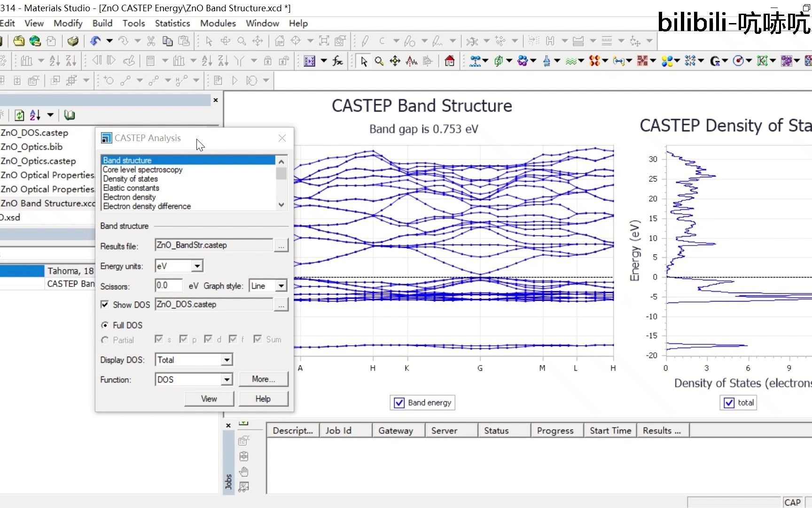This screenshot has width=812, height=508.
Task: Click the analysis list scrollbar down arrow
Action: tap(281, 205)
